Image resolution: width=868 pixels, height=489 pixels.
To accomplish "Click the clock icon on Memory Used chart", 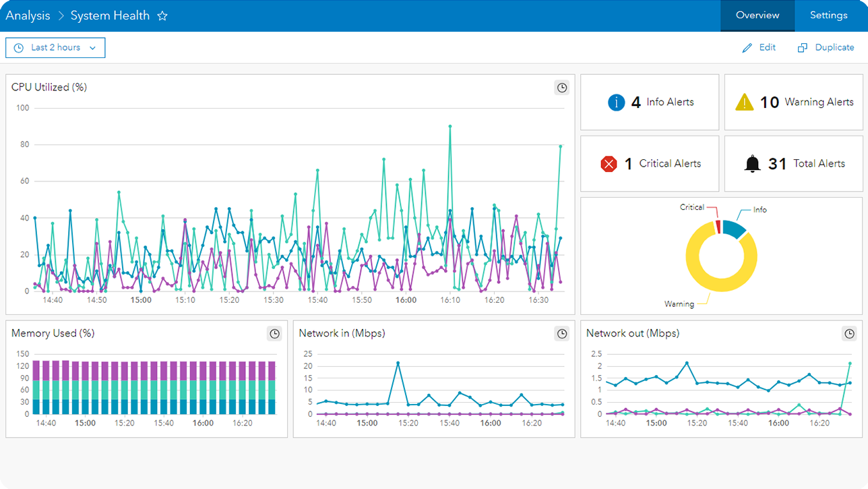I will coord(274,333).
